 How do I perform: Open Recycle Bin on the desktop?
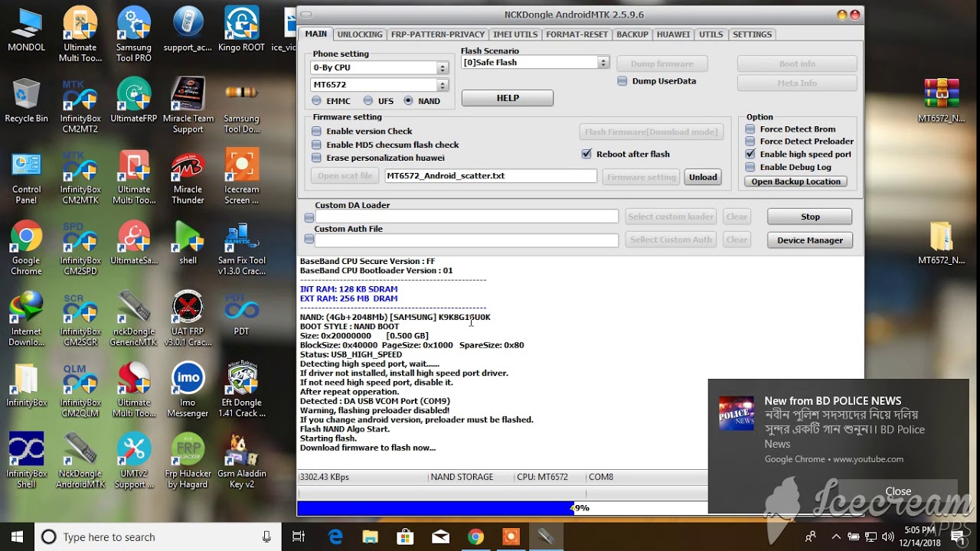point(27,101)
